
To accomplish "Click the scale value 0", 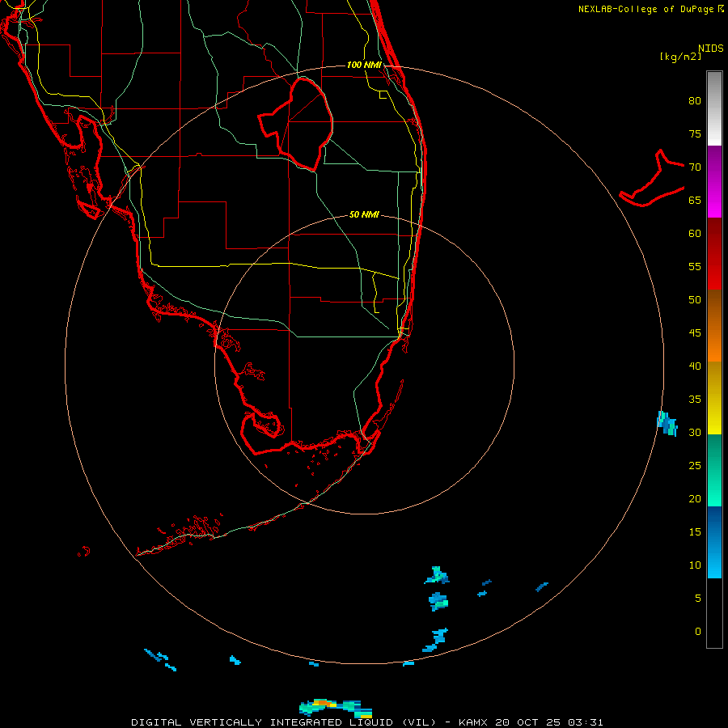I will click(x=698, y=632).
